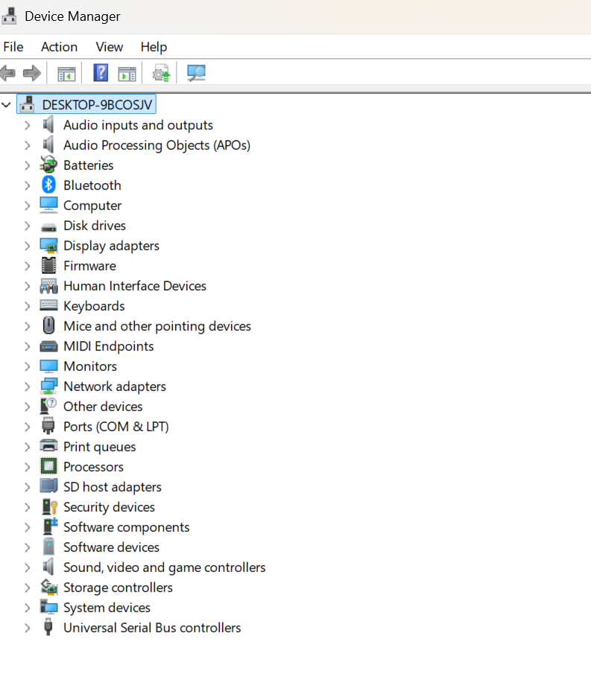The image size is (591, 700).
Task: Select the DESKTOP-9BCOSJV computer name
Action: 97,105
